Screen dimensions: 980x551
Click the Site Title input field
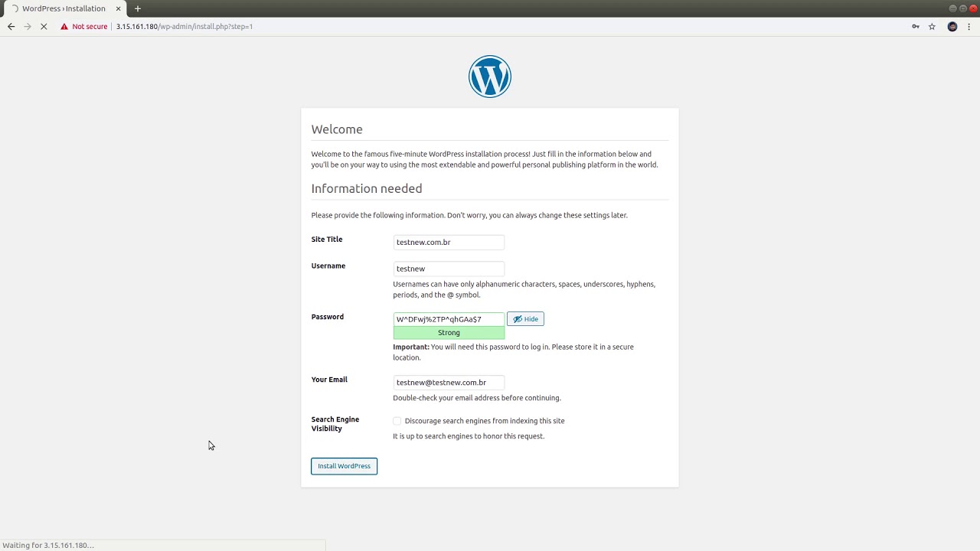449,243
